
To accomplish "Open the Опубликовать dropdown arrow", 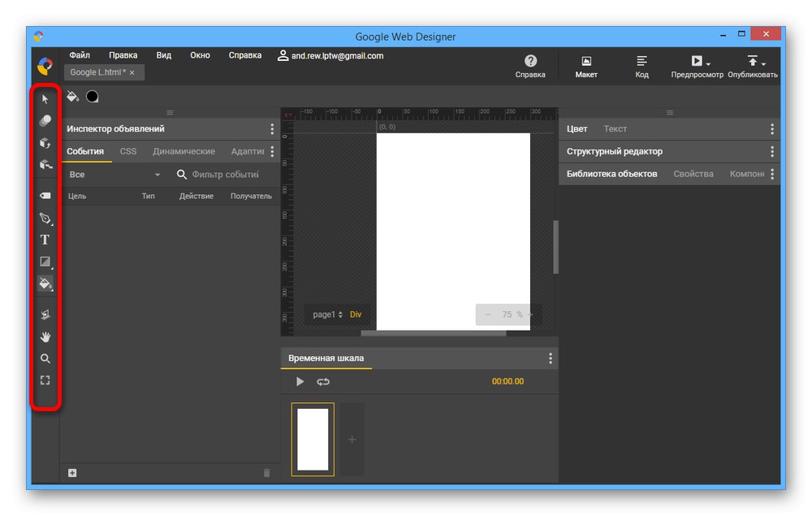I will click(x=764, y=63).
